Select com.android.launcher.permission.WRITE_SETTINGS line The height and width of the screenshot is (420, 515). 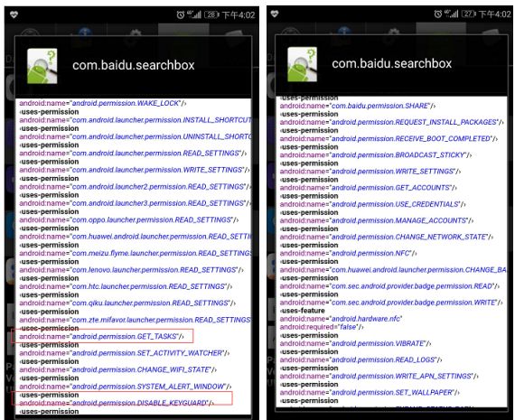(135, 170)
